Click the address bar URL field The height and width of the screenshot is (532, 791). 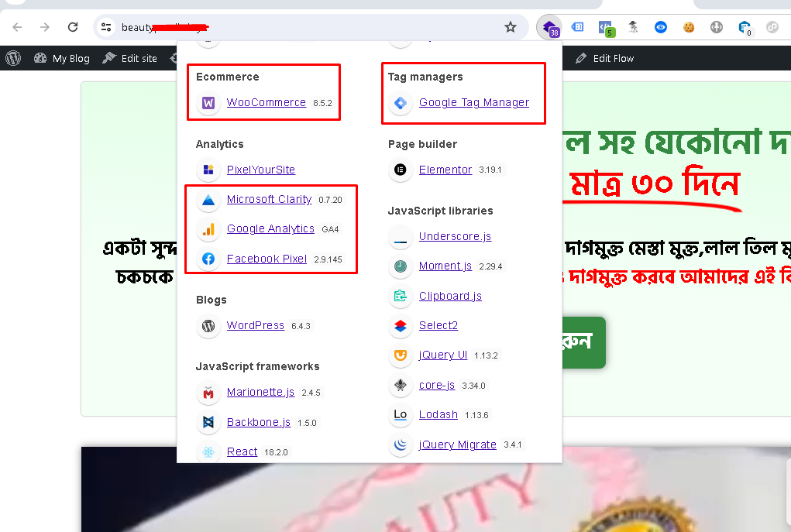coord(310,27)
